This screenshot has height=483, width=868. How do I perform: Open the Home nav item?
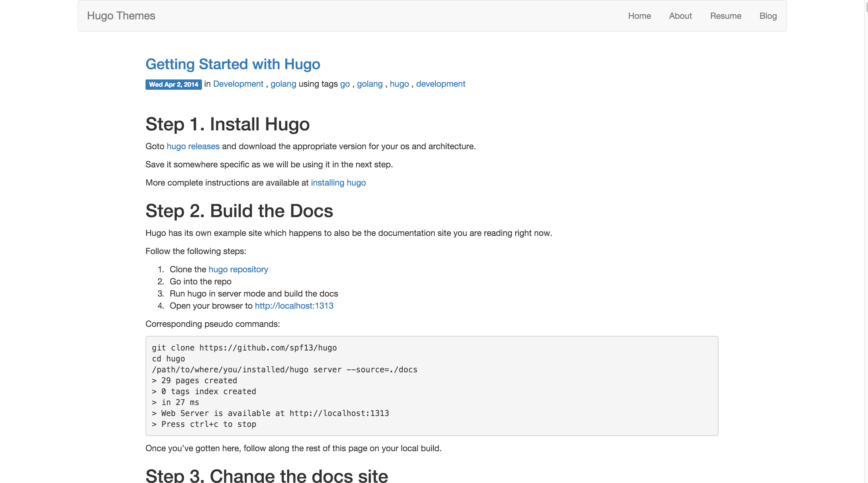pyautogui.click(x=639, y=16)
